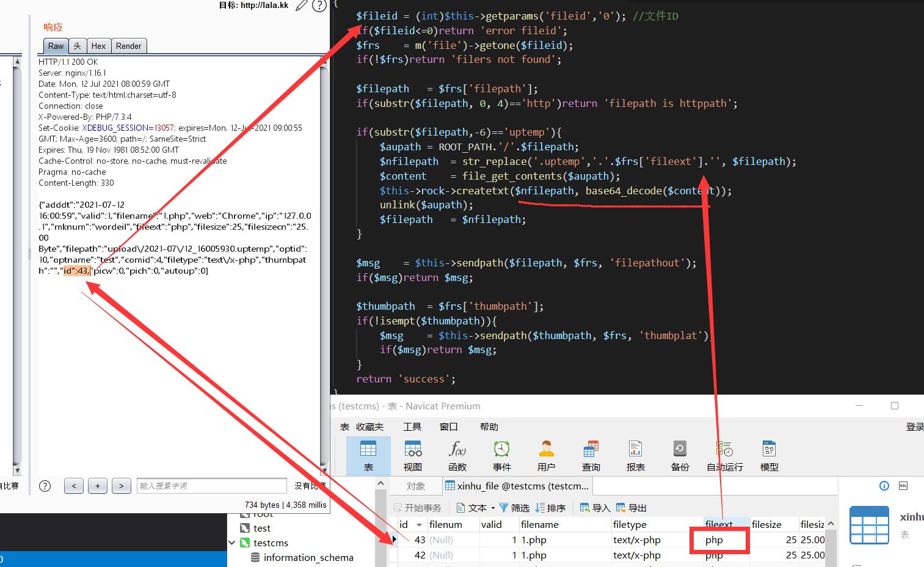Click the '+' search options button

[98, 486]
